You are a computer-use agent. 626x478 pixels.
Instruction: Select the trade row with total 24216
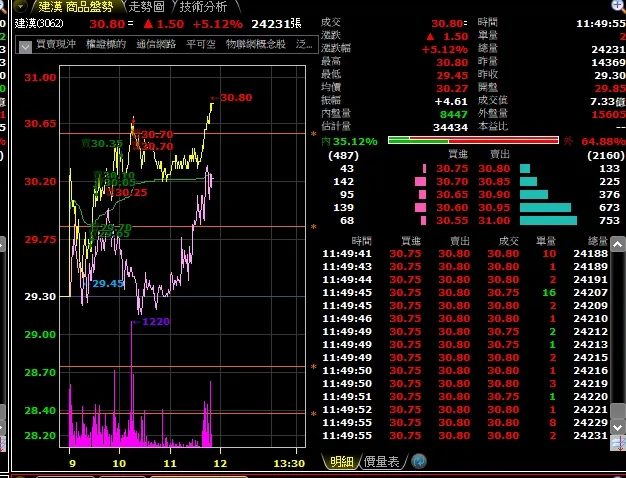pyautogui.click(x=465, y=371)
